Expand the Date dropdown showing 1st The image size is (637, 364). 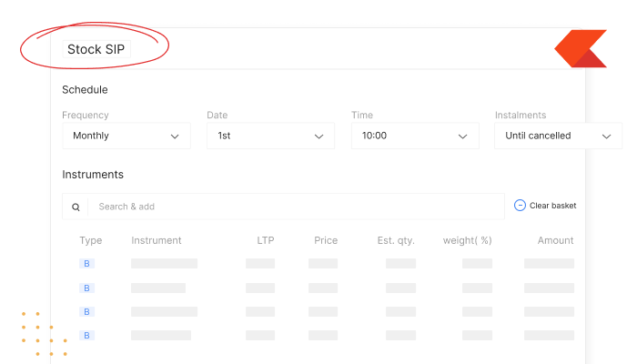click(x=270, y=136)
